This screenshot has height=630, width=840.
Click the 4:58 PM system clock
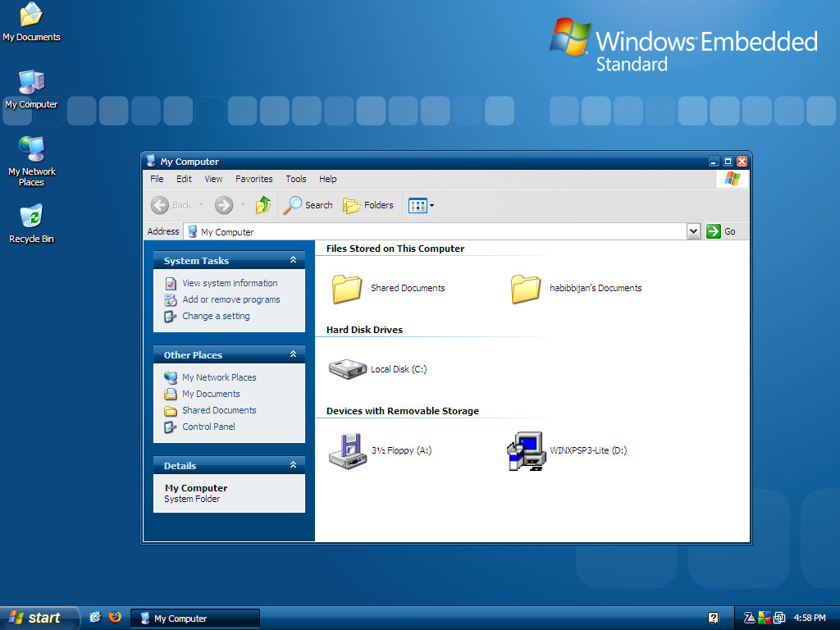[x=810, y=619]
